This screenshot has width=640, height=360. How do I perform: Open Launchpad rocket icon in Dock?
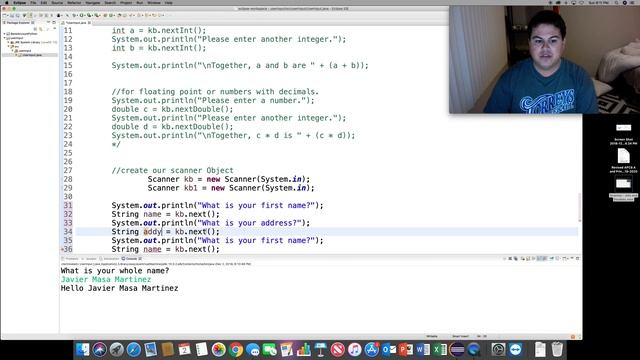117,350
